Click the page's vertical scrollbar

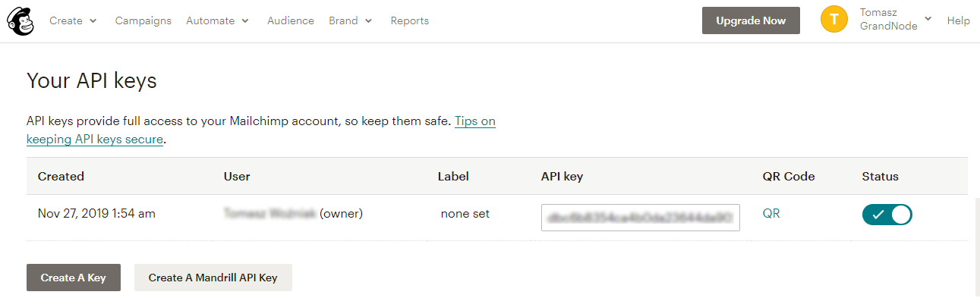click(976, 246)
